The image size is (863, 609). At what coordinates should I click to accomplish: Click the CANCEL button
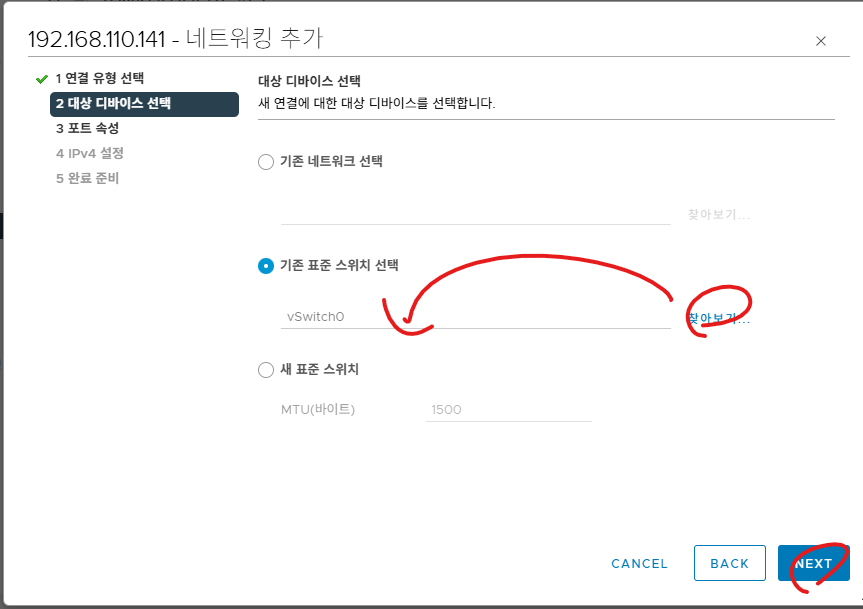pyautogui.click(x=639, y=563)
